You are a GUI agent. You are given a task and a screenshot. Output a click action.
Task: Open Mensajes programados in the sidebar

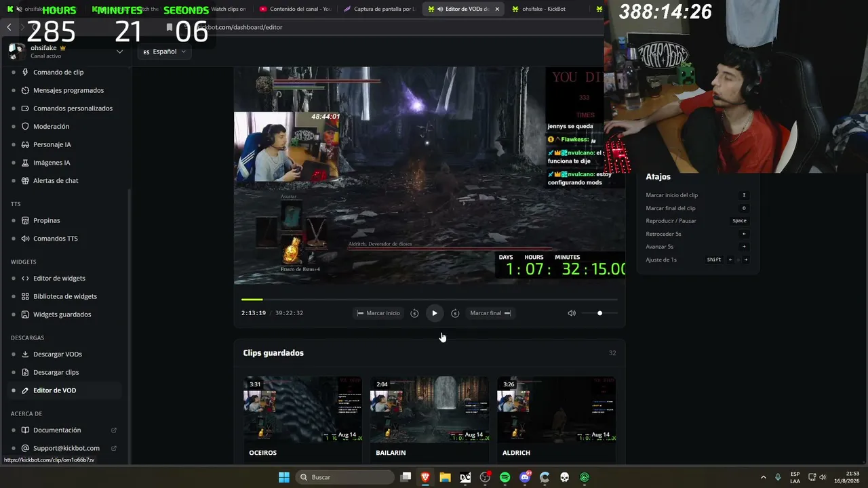click(68, 90)
